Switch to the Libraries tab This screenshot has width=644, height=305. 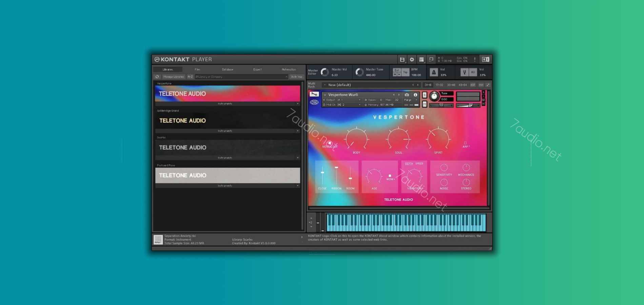click(x=168, y=69)
